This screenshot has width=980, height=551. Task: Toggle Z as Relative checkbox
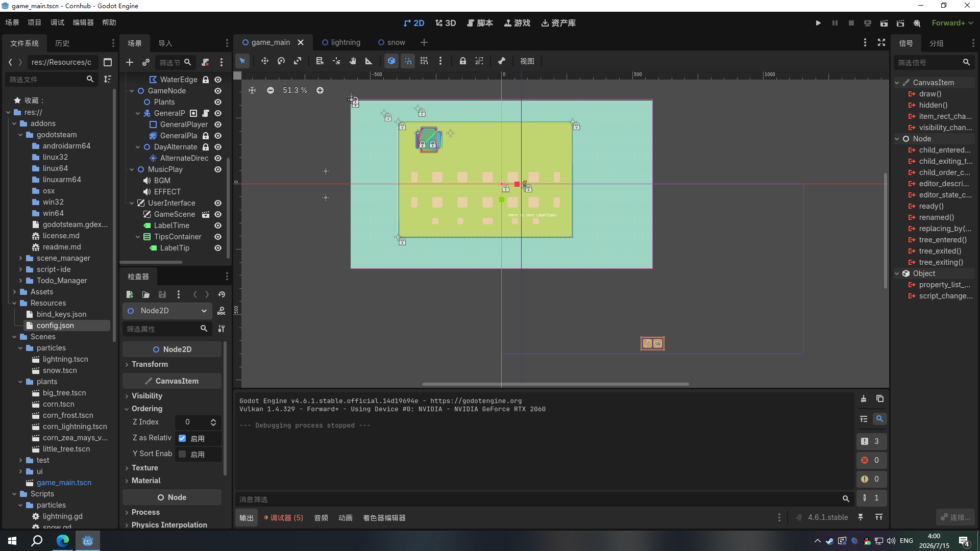182,438
